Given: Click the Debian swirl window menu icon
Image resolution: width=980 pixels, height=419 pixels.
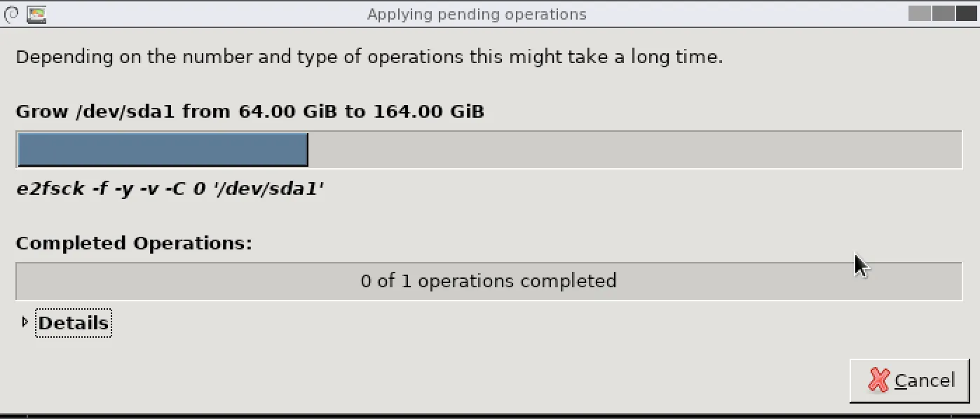Looking at the screenshot, I should click(11, 13).
